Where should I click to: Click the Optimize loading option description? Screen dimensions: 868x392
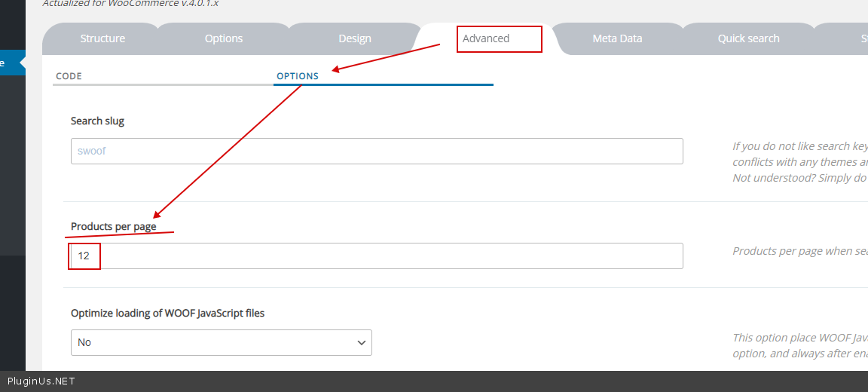point(799,345)
